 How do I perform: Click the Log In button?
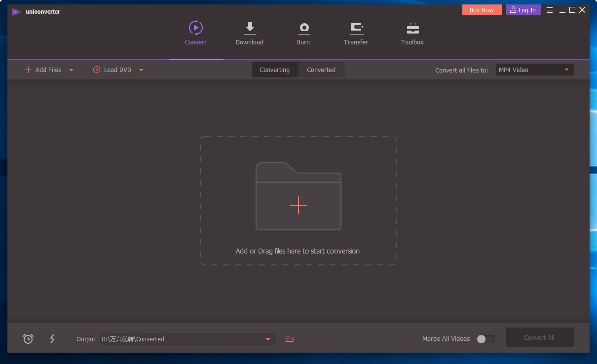coord(523,10)
